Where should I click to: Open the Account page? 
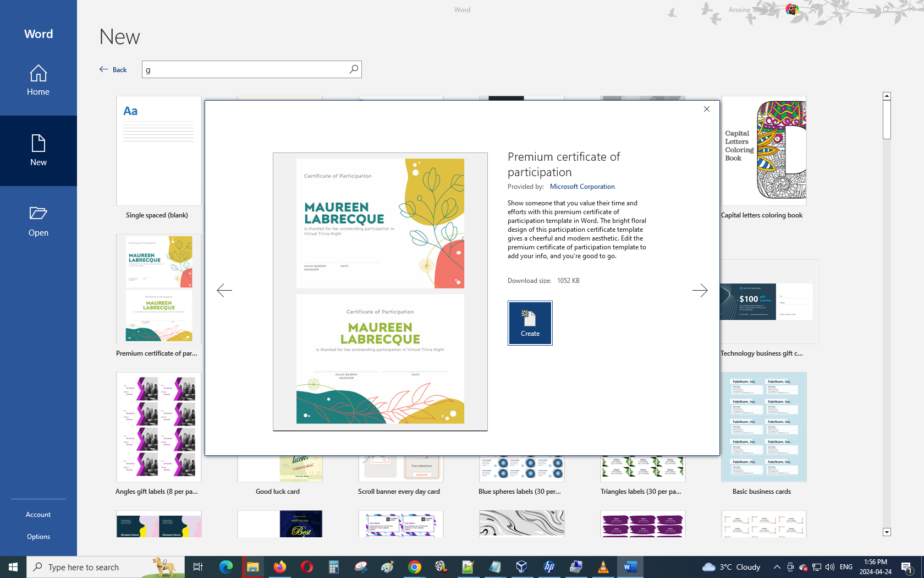38,515
